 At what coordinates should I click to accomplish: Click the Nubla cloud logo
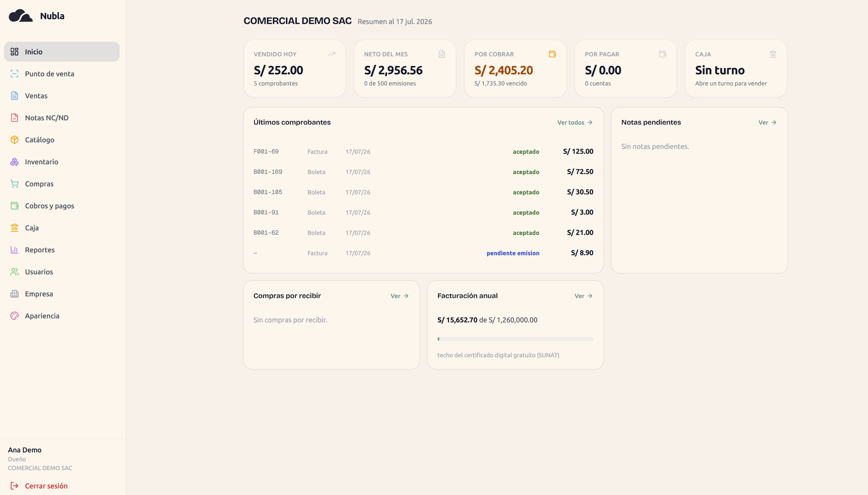pyautogui.click(x=20, y=16)
